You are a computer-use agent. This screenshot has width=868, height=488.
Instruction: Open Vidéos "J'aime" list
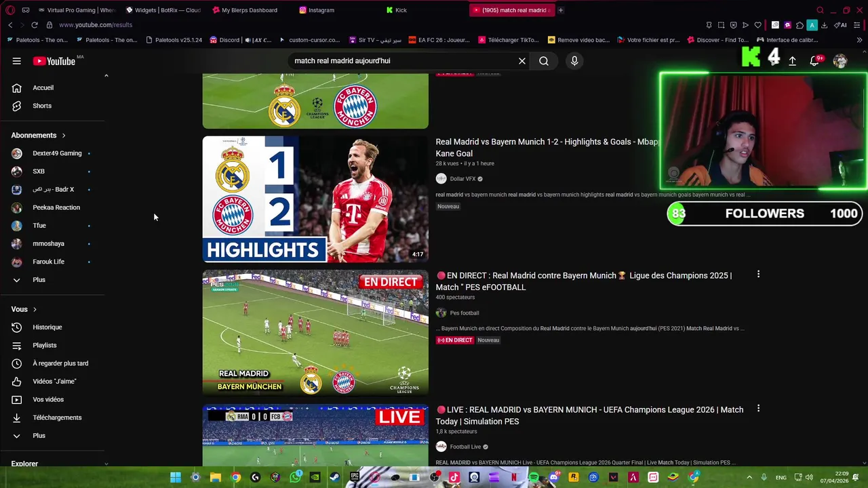pos(53,382)
